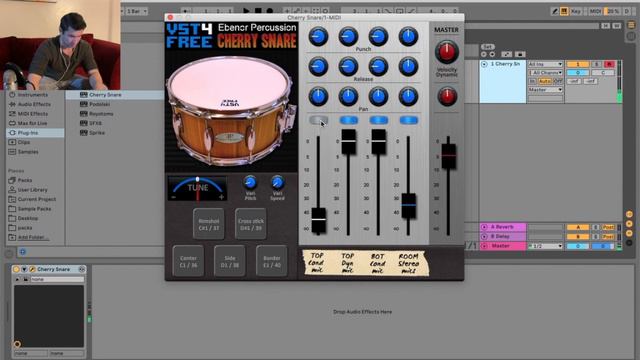640x360 pixels.
Task: Click the D overload indicator
Action: (x=627, y=11)
